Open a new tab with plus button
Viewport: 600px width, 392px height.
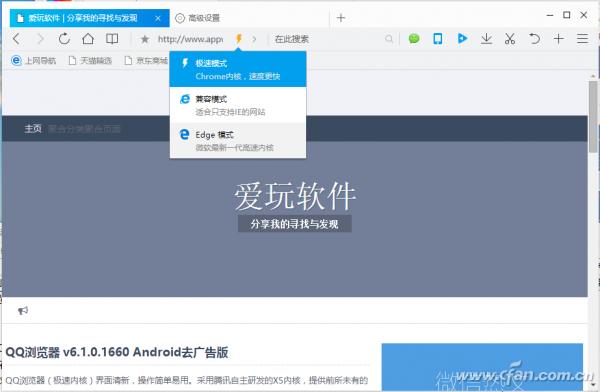pos(341,18)
